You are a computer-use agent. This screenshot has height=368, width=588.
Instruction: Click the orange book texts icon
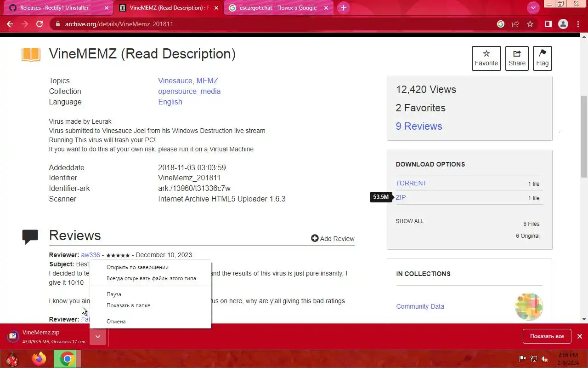(31, 54)
